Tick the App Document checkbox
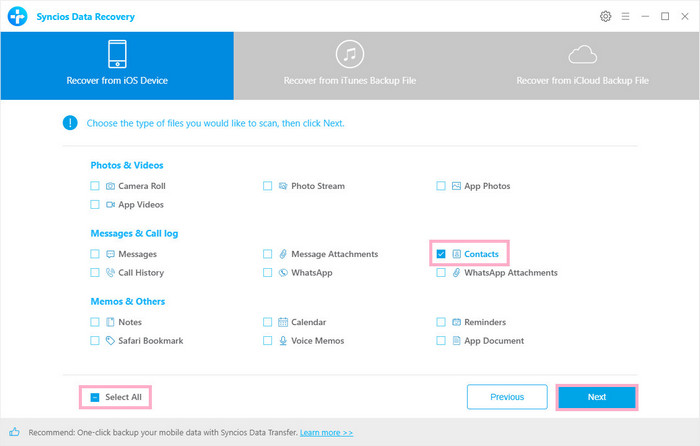The width and height of the screenshot is (700, 446). (x=441, y=341)
